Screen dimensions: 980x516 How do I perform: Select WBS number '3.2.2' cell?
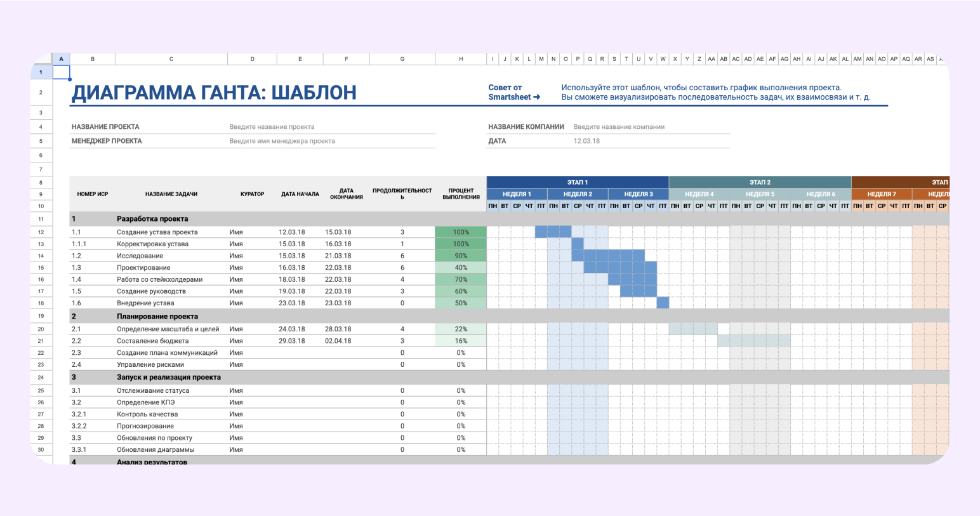tap(93, 427)
